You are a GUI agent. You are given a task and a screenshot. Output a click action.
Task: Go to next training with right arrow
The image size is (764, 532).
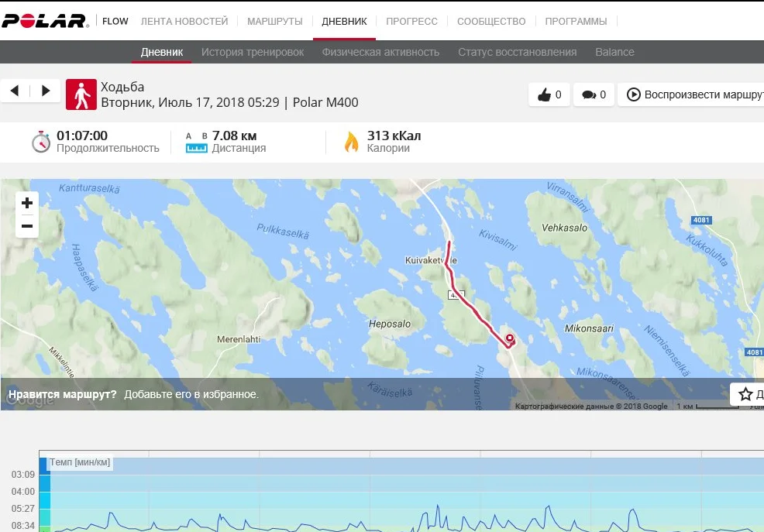[x=46, y=91]
